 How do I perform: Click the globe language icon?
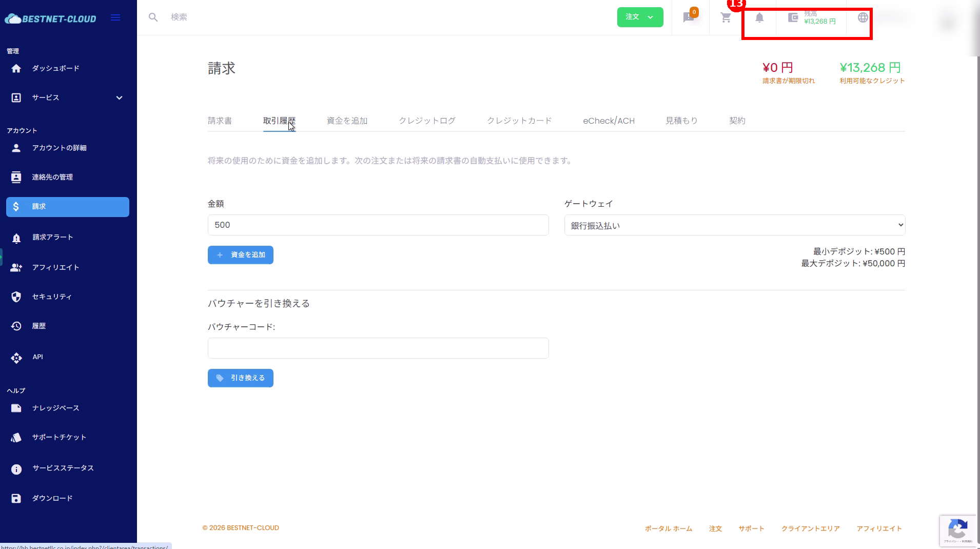pyautogui.click(x=863, y=17)
